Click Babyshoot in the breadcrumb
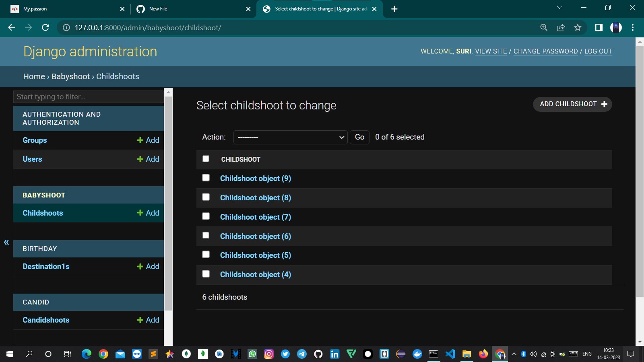 (x=71, y=76)
